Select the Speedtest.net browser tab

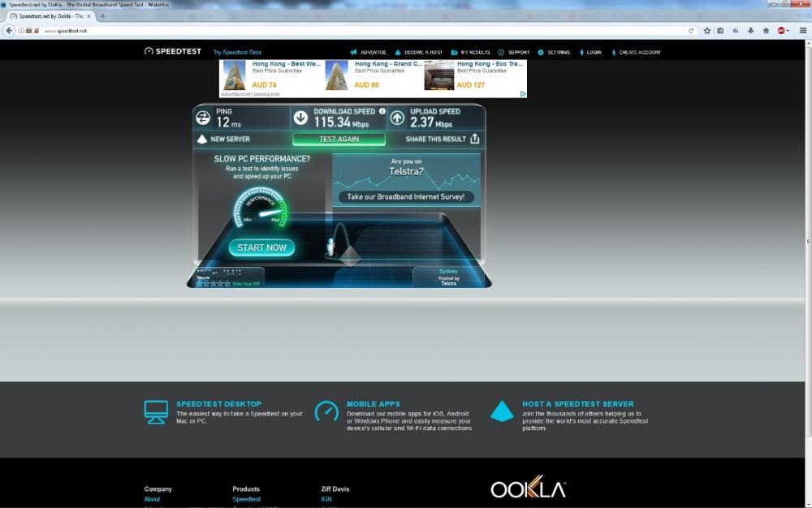tap(50, 16)
